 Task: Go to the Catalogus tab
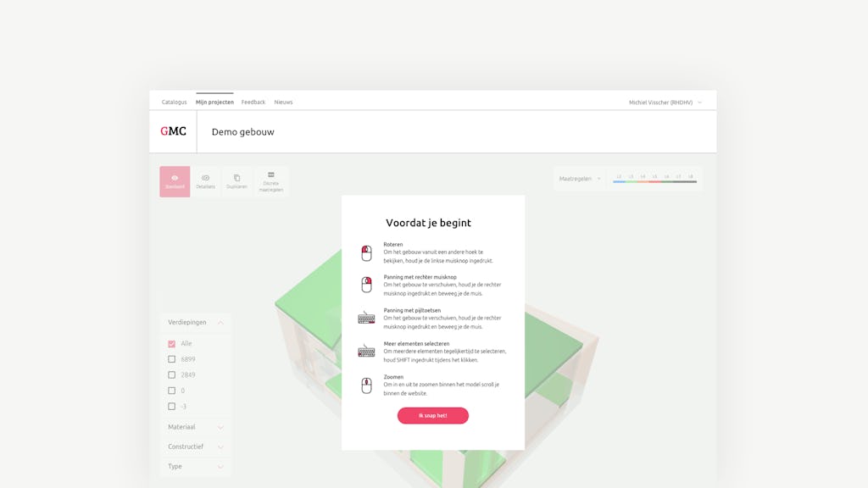pyautogui.click(x=174, y=103)
